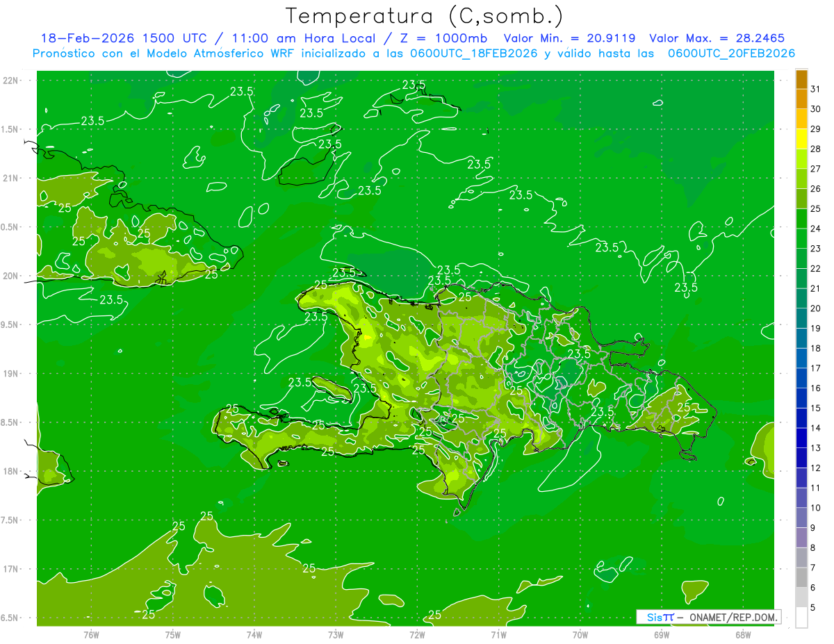Click the 73W longitude axis label
834x644 pixels.
click(x=336, y=634)
